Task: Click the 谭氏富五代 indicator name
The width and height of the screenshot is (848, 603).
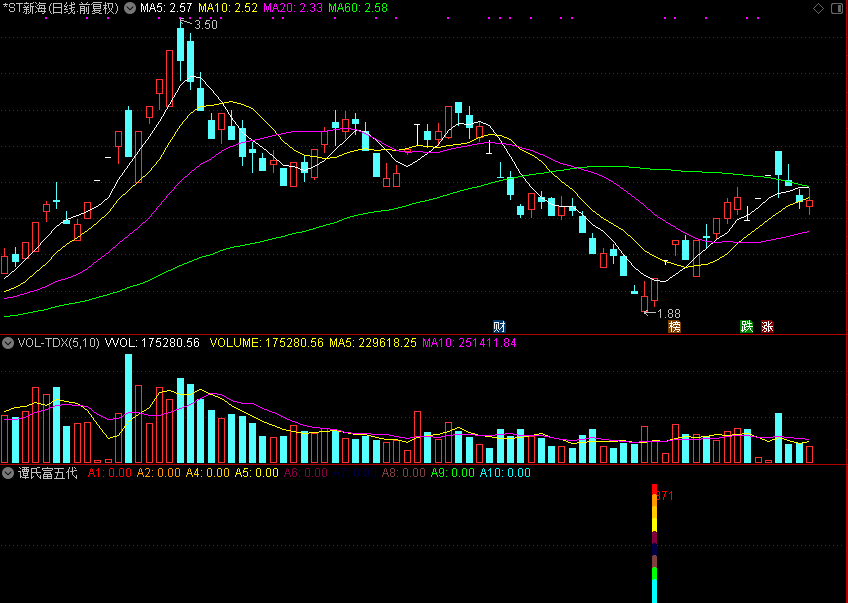Action: click(48, 473)
